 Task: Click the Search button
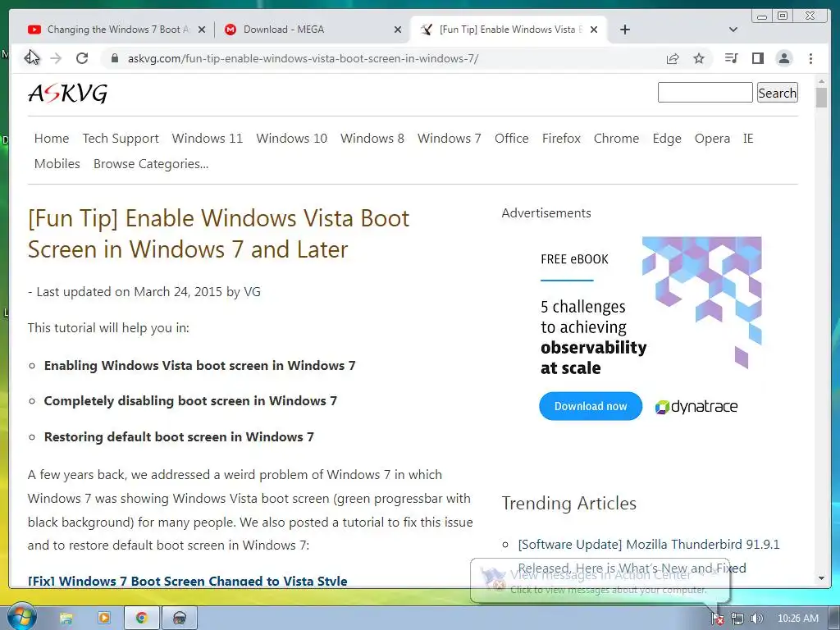click(x=778, y=93)
